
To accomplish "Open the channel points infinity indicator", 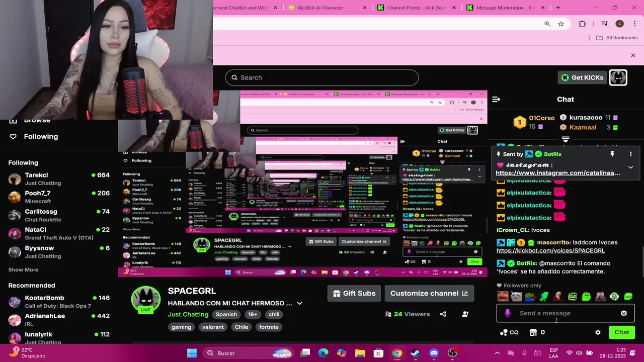I will pyautogui.click(x=509, y=332).
